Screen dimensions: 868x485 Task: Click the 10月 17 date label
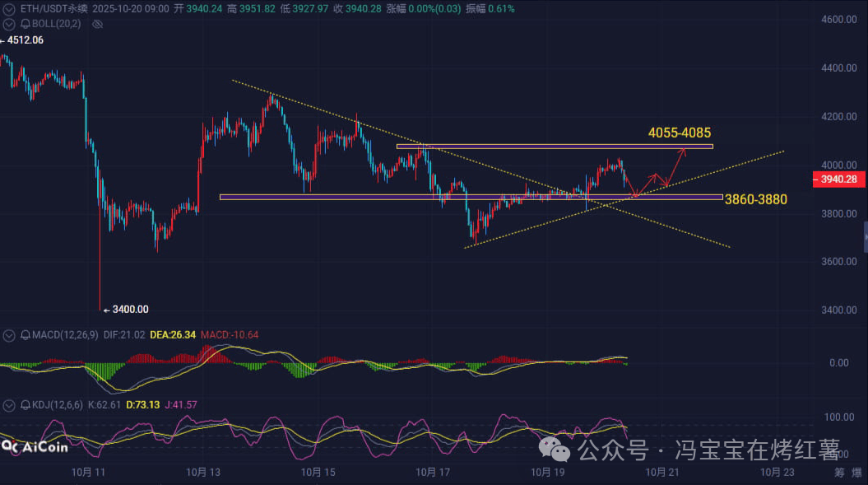(433, 473)
